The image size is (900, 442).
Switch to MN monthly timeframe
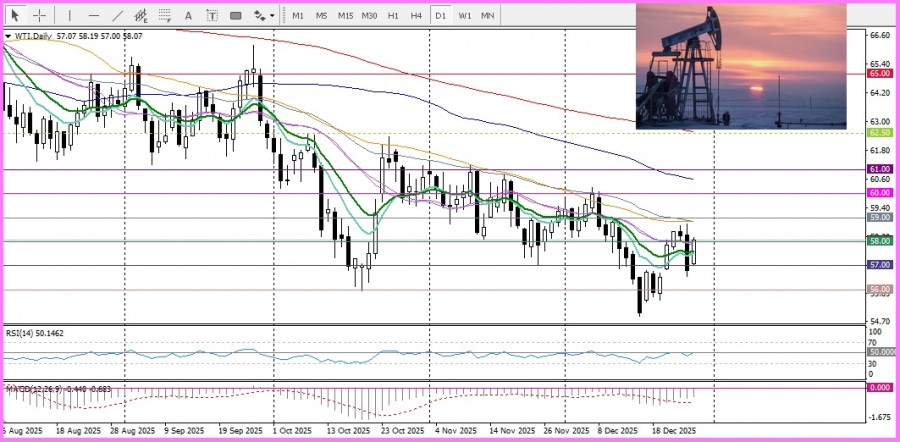[487, 16]
